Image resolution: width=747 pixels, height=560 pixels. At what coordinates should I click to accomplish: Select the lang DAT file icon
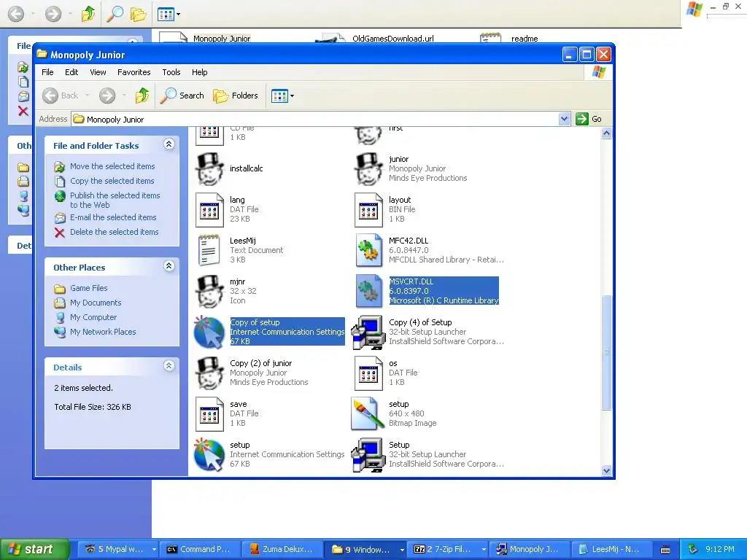pos(209,209)
